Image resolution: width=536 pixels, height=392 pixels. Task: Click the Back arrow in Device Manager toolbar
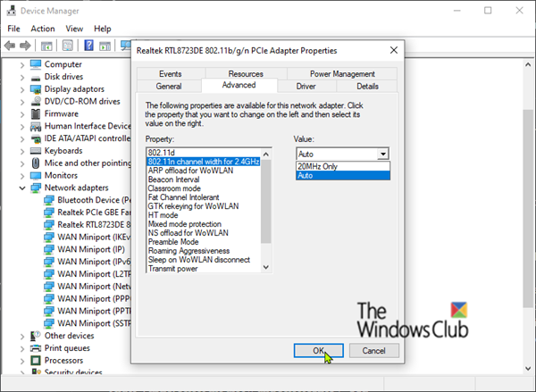coord(10,46)
